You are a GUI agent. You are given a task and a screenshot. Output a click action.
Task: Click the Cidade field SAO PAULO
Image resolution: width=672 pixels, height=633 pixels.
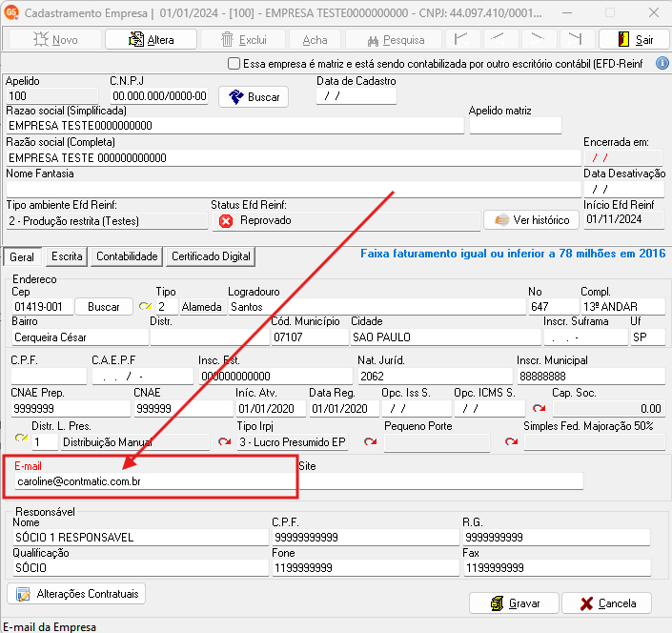(x=446, y=337)
